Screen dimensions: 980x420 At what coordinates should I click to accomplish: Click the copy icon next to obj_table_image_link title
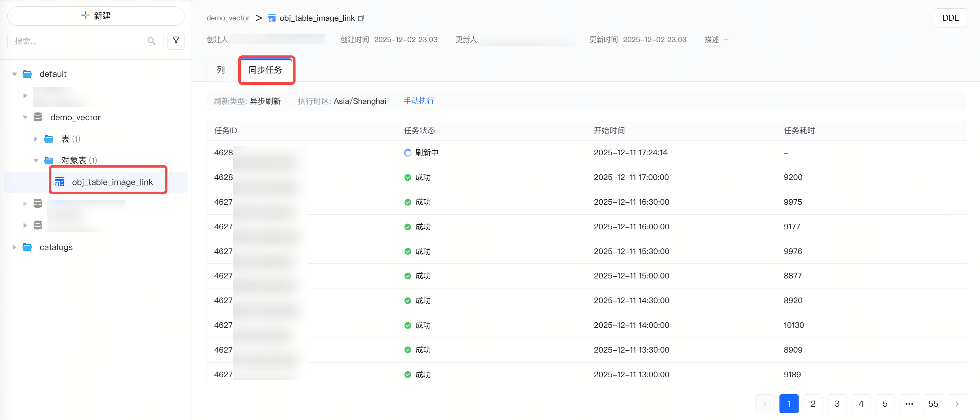361,18
